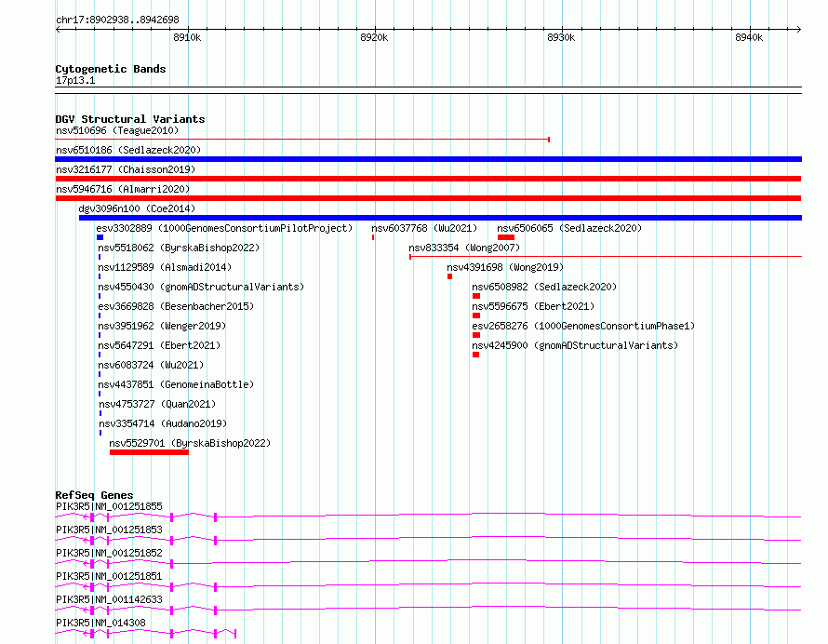Image resolution: width=828 pixels, height=644 pixels.
Task: Click the ruler's right end arrow
Action: coord(799,29)
